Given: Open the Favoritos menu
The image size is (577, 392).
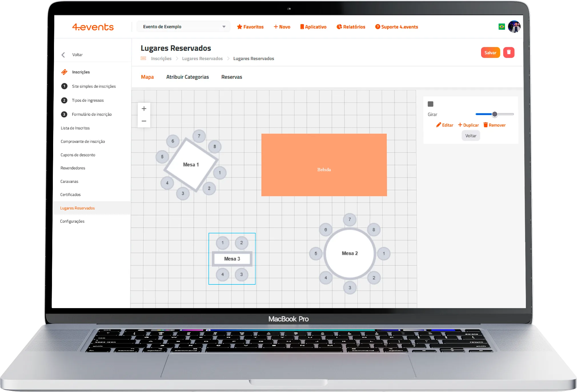Looking at the screenshot, I should (x=250, y=27).
